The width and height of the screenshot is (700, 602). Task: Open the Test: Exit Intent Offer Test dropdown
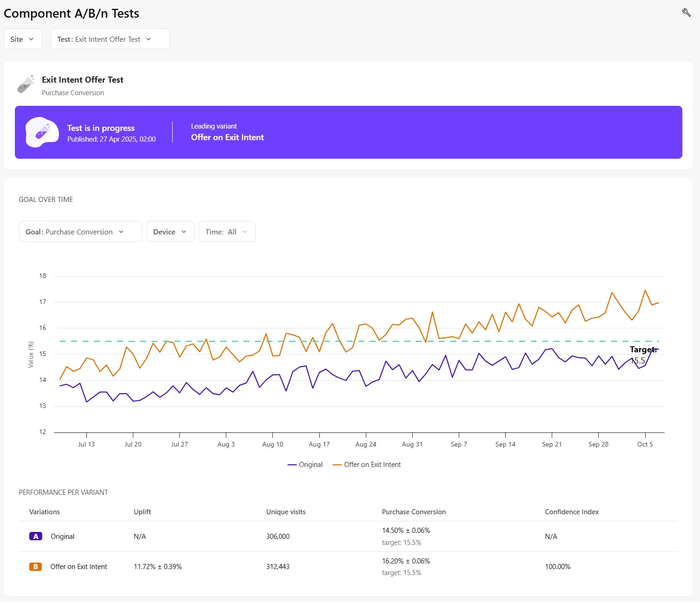tap(110, 39)
